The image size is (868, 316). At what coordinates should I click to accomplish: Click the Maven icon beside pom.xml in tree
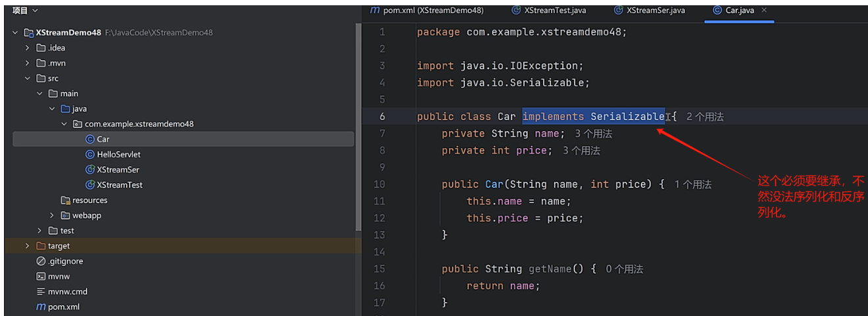point(41,307)
